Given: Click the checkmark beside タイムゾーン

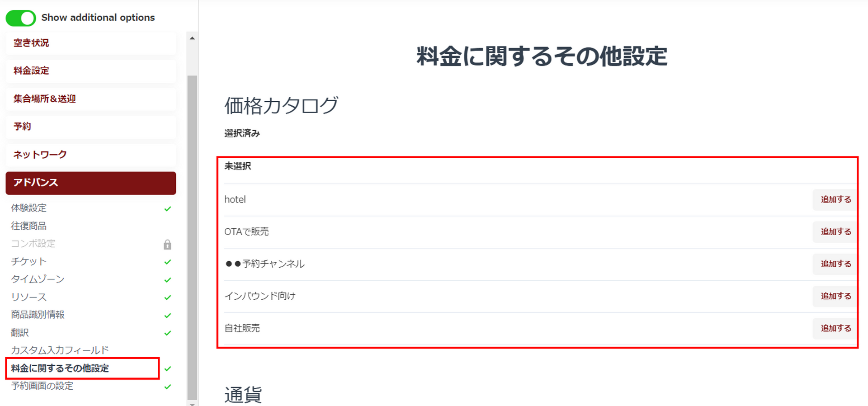Looking at the screenshot, I should pos(168,280).
